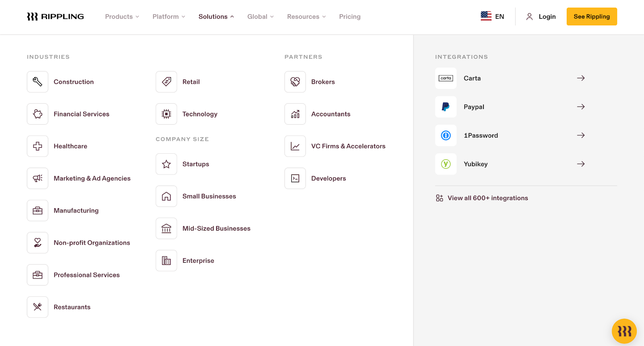Go to the Pricing page
Viewport: 644px width, 346px height.
point(350,16)
